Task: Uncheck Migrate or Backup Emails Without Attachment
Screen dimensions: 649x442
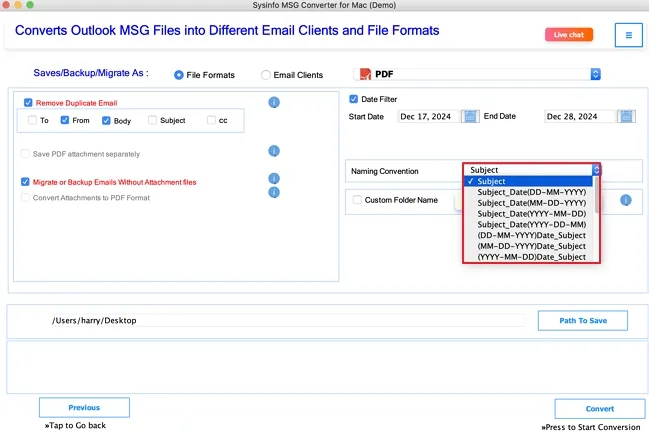Action: point(25,182)
